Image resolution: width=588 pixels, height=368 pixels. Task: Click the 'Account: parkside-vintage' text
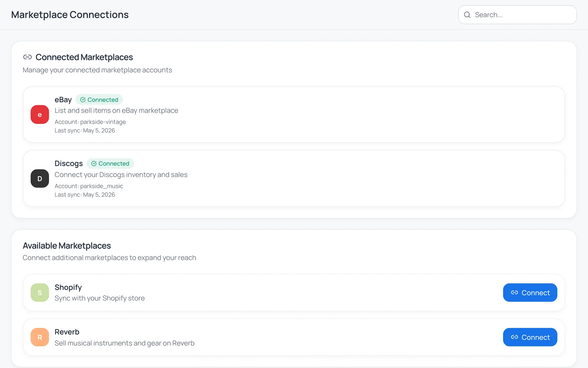tap(90, 122)
